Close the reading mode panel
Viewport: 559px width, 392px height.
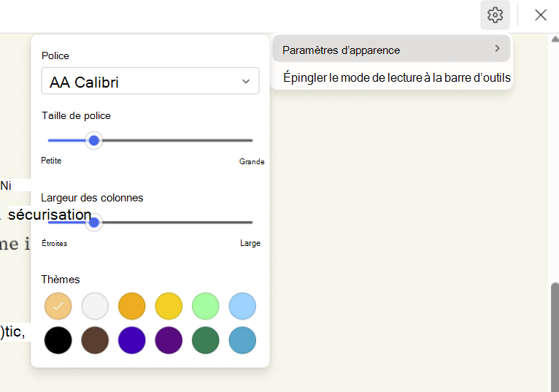(541, 15)
